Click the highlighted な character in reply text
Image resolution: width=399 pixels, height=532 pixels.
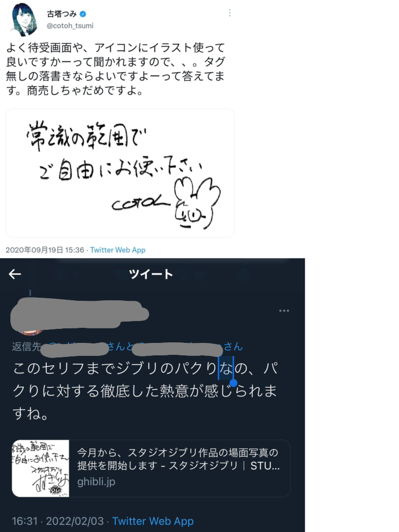(225, 368)
